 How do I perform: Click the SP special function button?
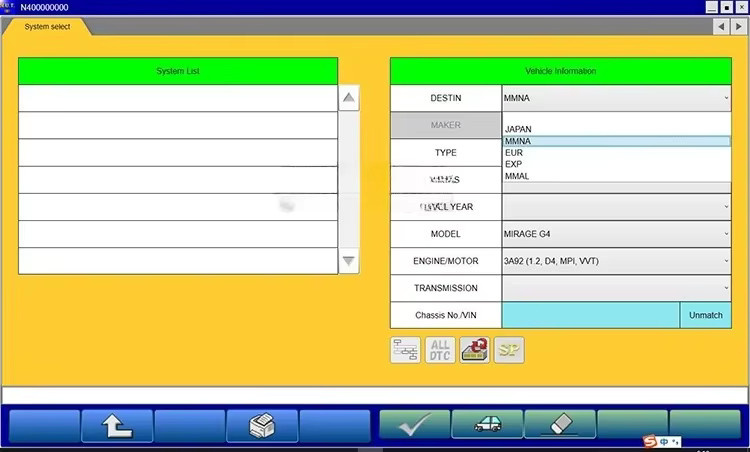point(509,350)
